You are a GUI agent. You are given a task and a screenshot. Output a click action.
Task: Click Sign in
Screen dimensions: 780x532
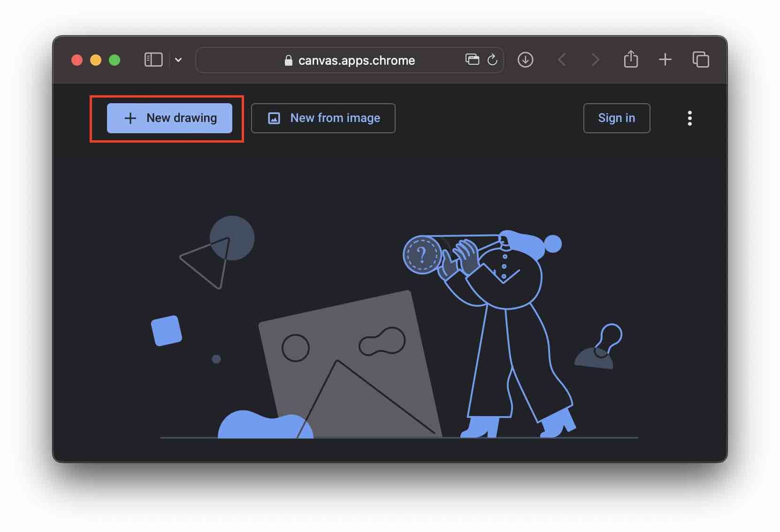point(616,118)
